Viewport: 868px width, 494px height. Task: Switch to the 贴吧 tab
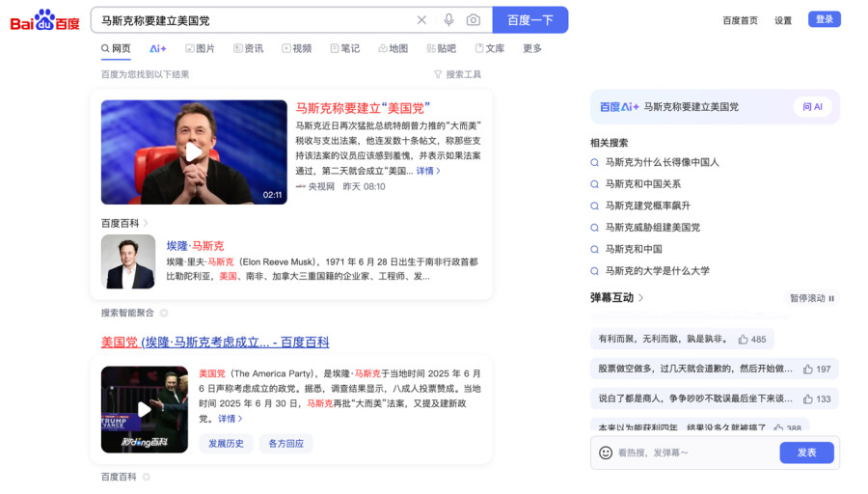pos(441,49)
